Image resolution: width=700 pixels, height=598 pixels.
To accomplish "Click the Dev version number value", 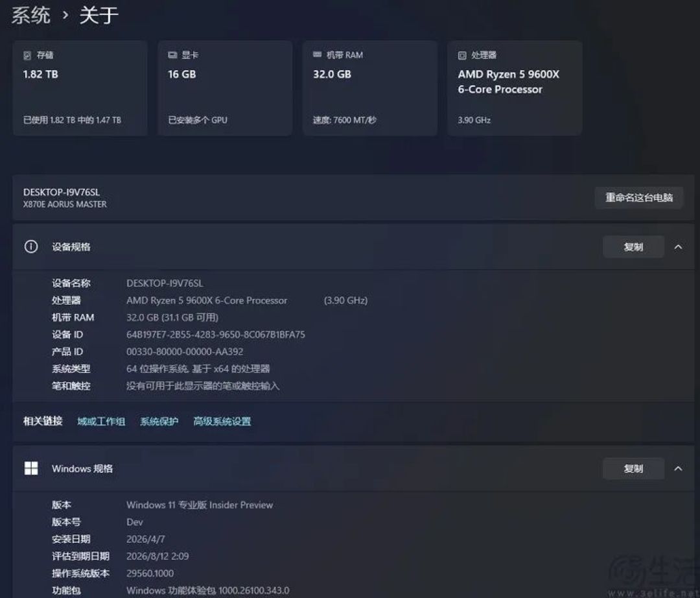I will point(134,522).
